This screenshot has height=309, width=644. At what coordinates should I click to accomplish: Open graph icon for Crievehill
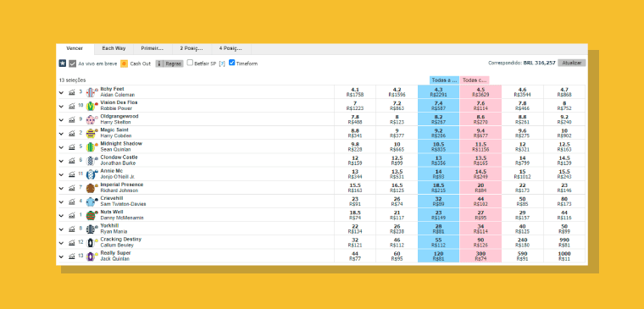(71, 201)
